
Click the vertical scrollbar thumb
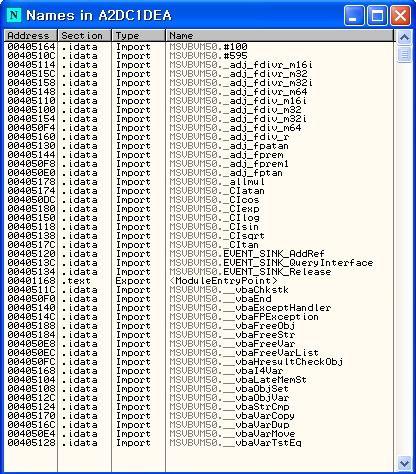click(404, 54)
